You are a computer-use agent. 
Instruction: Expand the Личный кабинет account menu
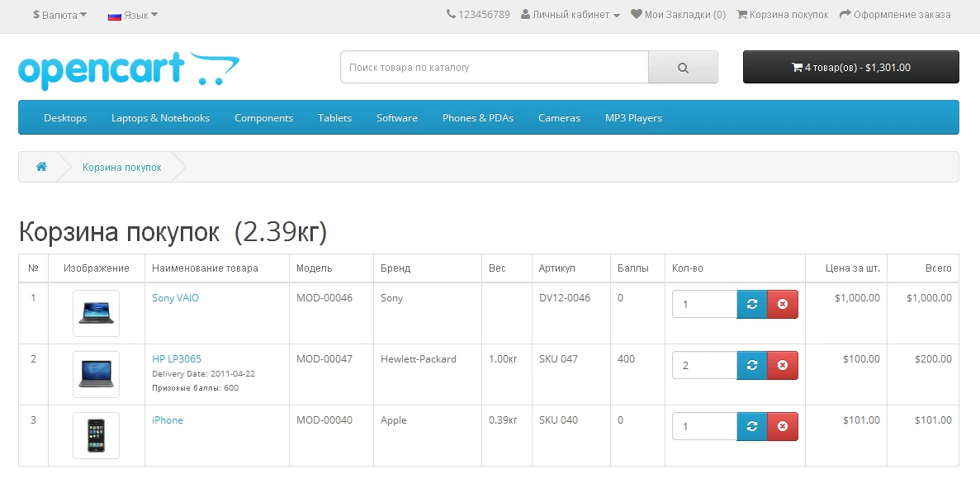[570, 14]
